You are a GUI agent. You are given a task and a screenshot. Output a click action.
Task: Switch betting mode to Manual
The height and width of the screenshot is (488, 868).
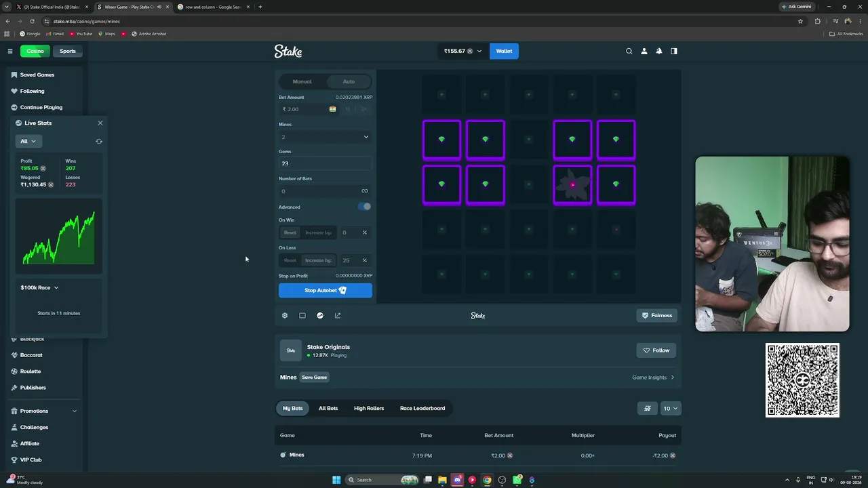click(x=302, y=81)
